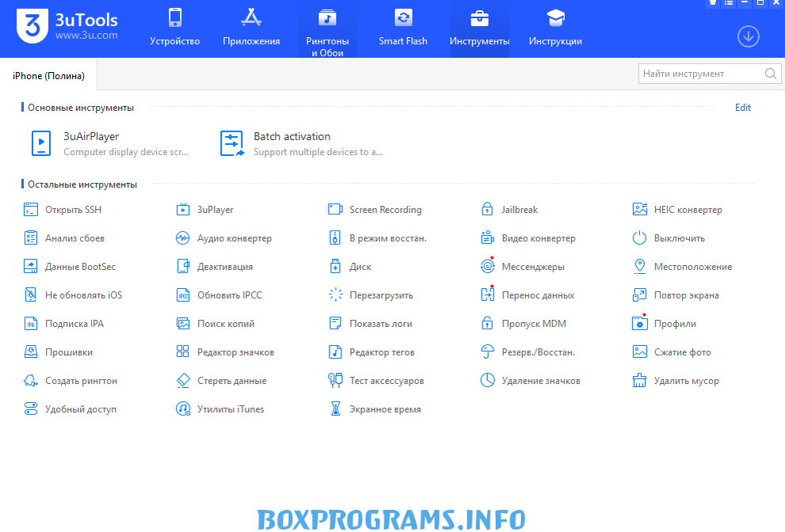Click the Screen Recording text label
This screenshot has height=532, width=785.
(386, 210)
